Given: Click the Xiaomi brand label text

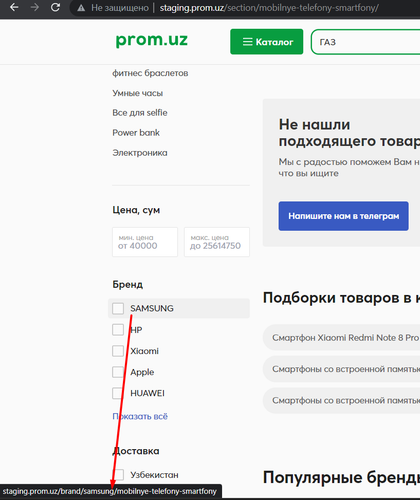Looking at the screenshot, I should (144, 351).
